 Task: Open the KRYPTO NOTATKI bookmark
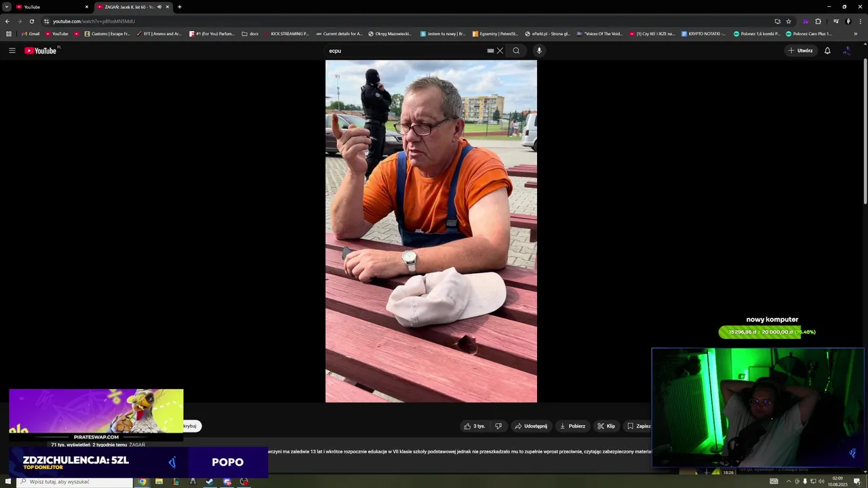[x=703, y=34]
